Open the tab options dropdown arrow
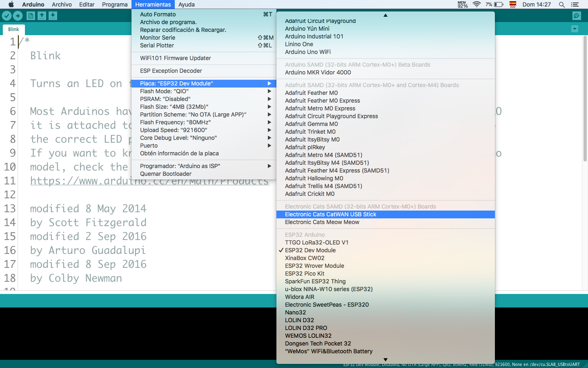 point(575,29)
